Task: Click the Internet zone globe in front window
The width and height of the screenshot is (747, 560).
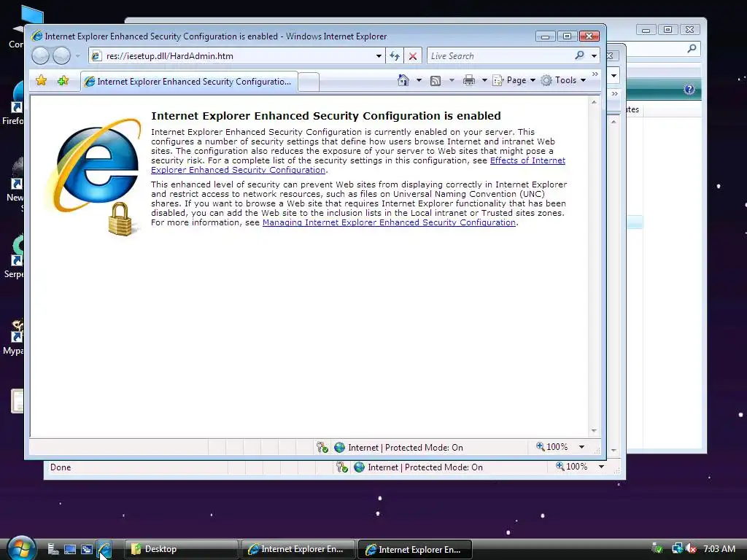Action: pos(339,447)
